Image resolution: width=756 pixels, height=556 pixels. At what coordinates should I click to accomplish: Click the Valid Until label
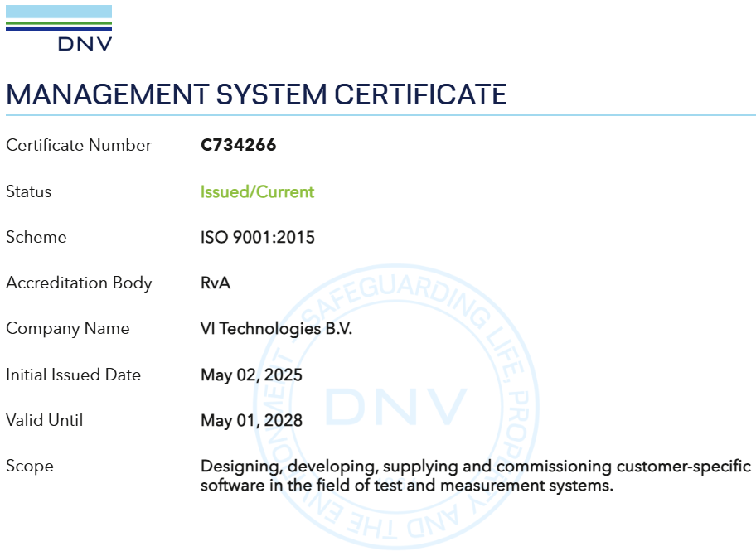click(45, 420)
